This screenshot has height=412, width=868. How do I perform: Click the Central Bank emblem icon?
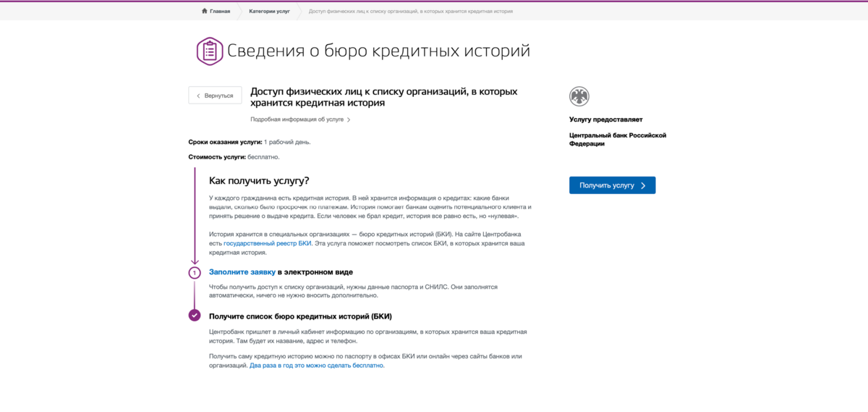(x=579, y=96)
